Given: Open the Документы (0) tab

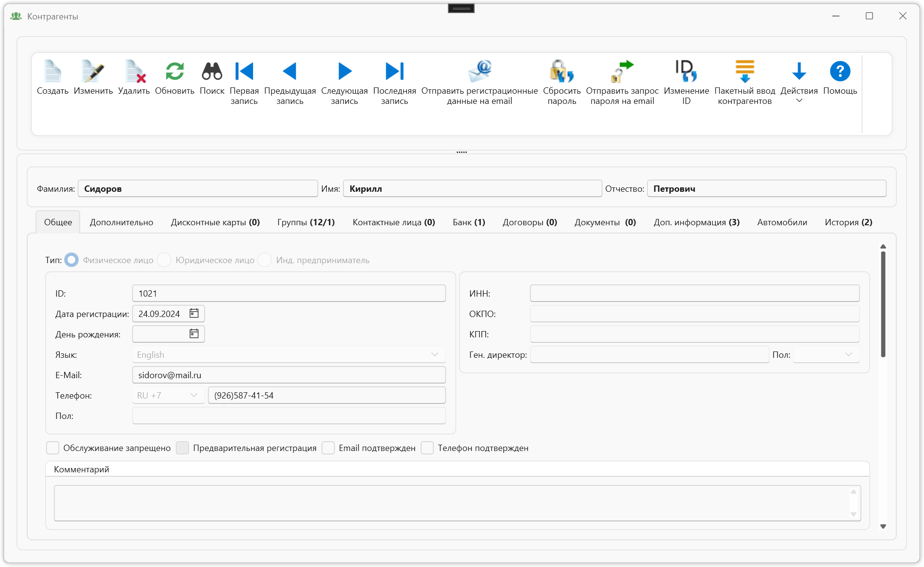Looking at the screenshot, I should coord(605,222).
